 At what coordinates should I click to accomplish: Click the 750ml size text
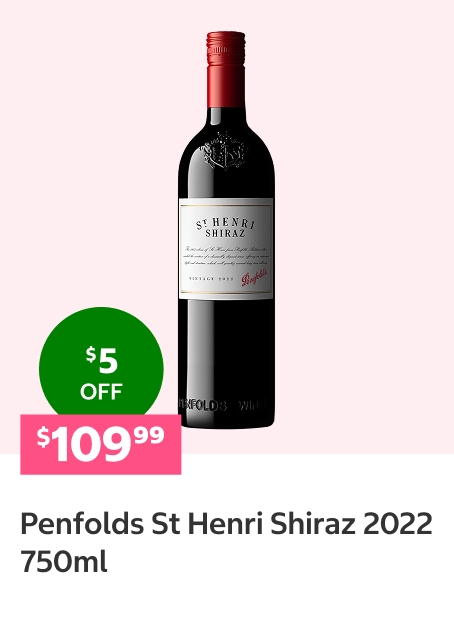tap(64, 562)
